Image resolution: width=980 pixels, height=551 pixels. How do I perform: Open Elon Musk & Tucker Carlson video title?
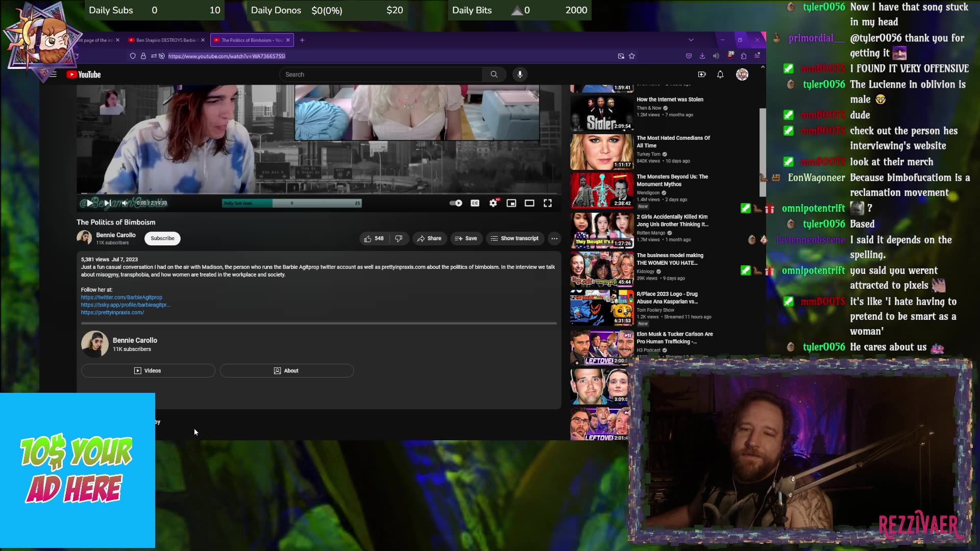click(x=675, y=338)
